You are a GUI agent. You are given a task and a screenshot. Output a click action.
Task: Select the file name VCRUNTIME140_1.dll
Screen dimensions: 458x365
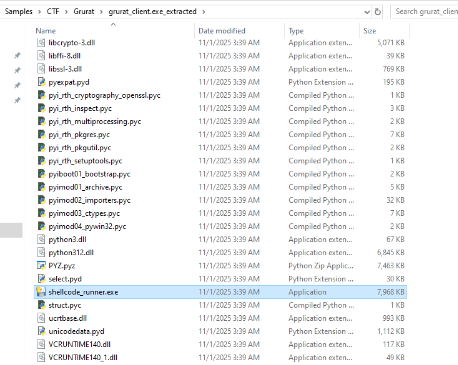(83, 357)
